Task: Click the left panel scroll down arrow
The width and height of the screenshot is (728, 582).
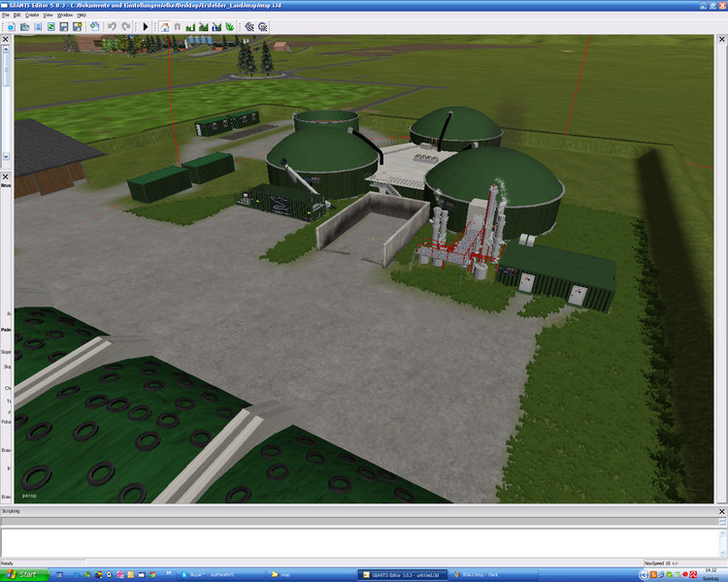Action: [6, 157]
